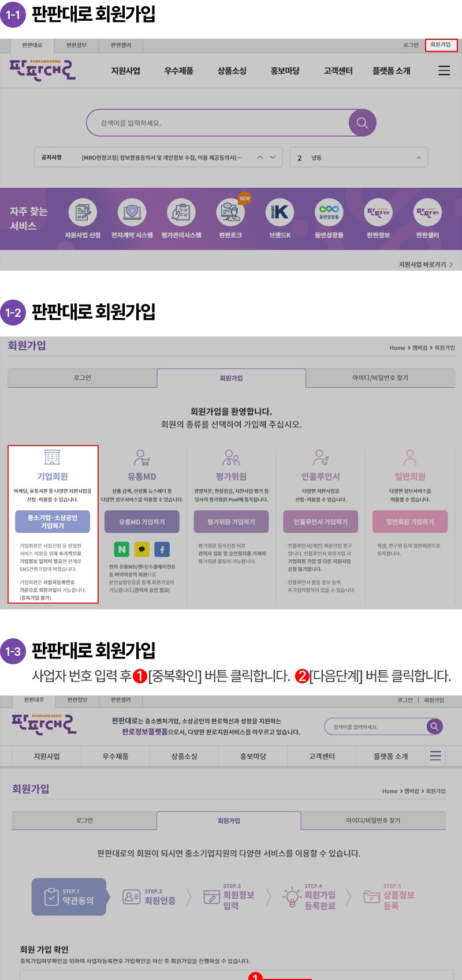This screenshot has height=980, width=462.
Task: Click the 유통MD 가입하기 button
Action: (142, 522)
